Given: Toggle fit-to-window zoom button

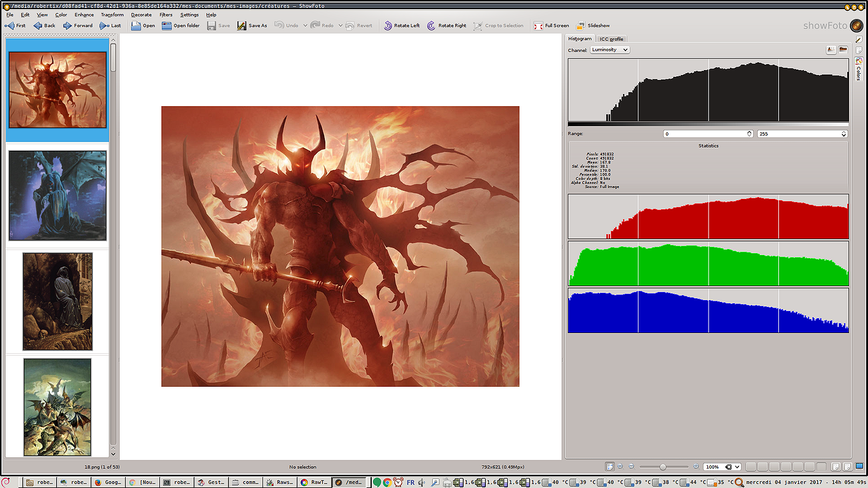Looking at the screenshot, I should tap(610, 467).
